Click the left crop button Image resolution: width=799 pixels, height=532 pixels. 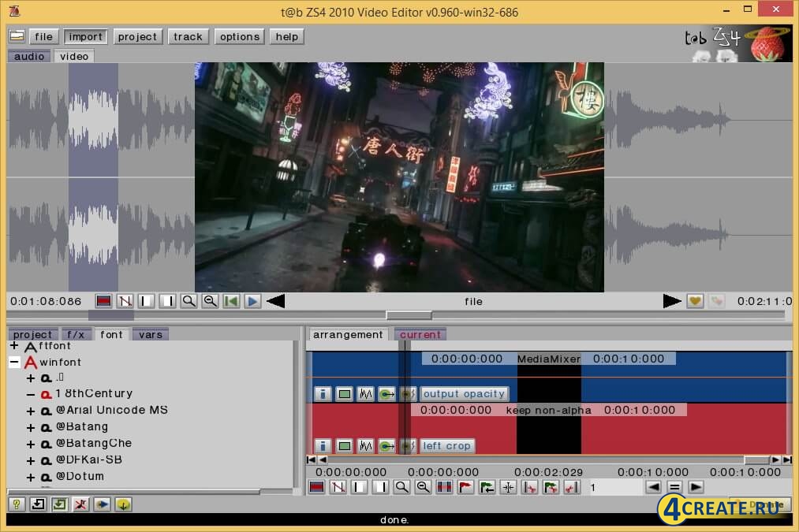click(447, 445)
